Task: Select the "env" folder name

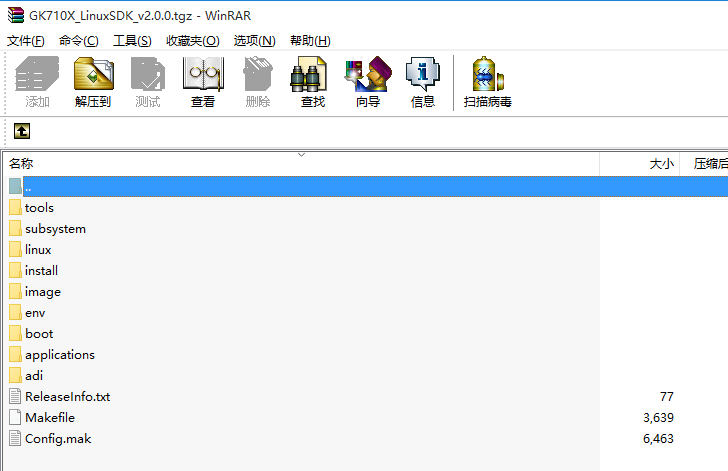Action: pos(35,313)
